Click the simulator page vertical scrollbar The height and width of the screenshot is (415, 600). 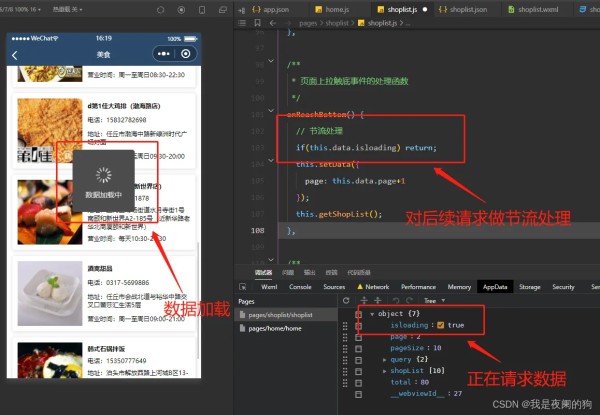click(198, 300)
